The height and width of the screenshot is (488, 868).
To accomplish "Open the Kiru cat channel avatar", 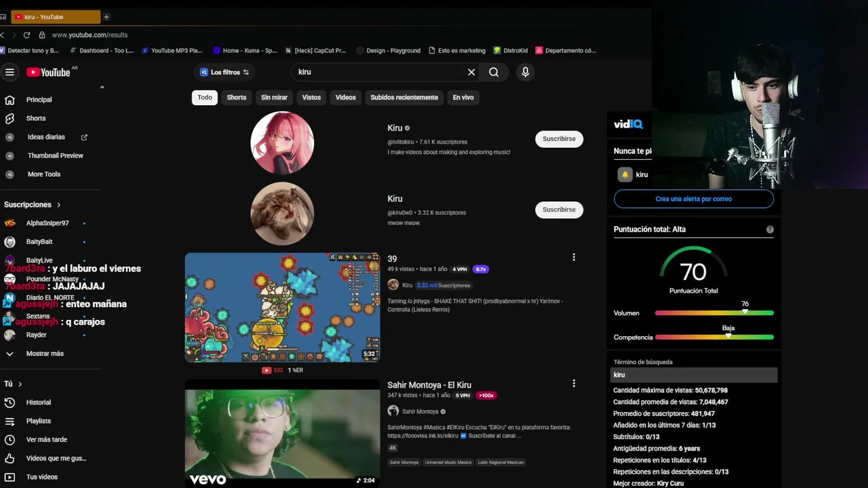I will (282, 213).
